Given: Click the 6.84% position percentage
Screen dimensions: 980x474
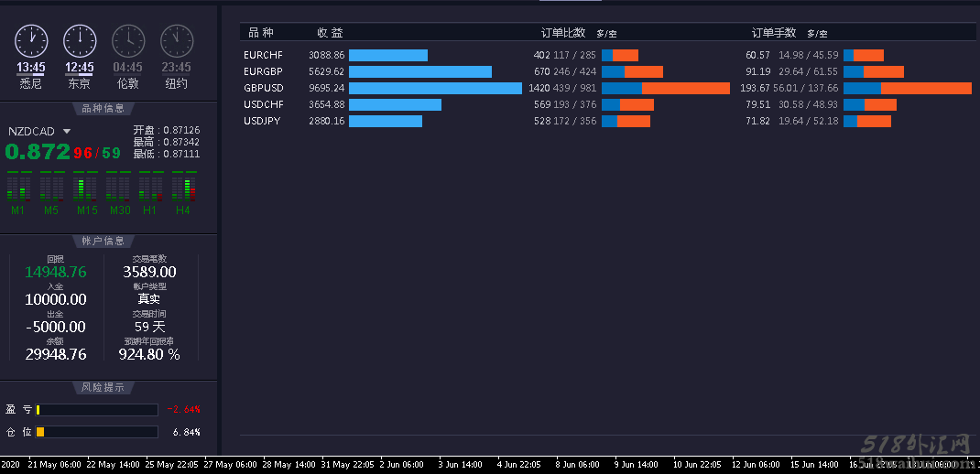Looking at the screenshot, I should (x=187, y=432).
